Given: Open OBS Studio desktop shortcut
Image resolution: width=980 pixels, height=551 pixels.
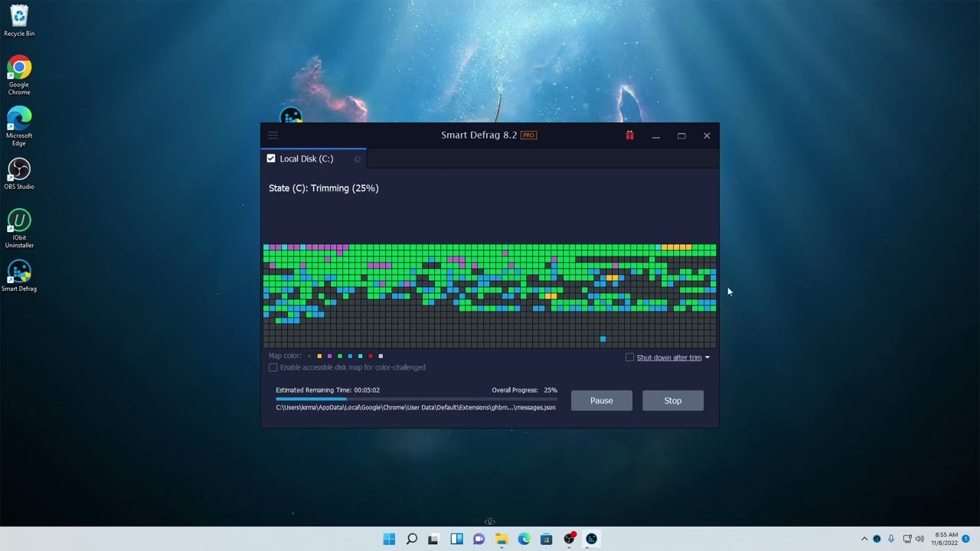Looking at the screenshot, I should pyautogui.click(x=19, y=174).
